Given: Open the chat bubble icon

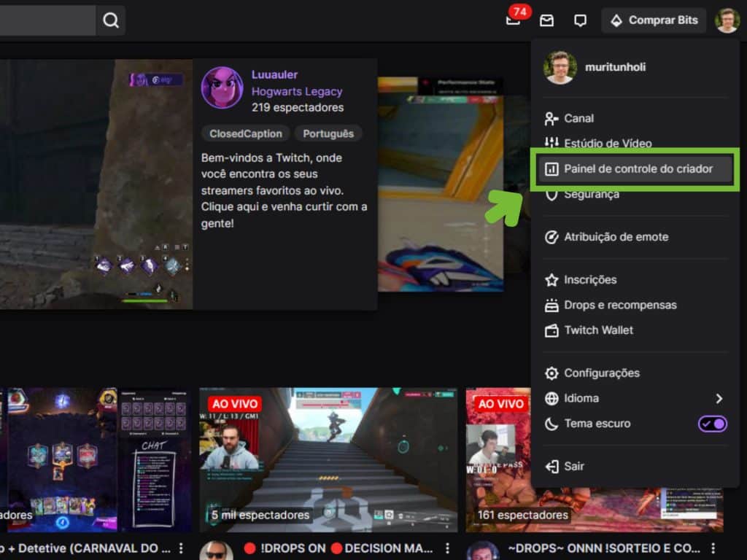Looking at the screenshot, I should pos(580,20).
